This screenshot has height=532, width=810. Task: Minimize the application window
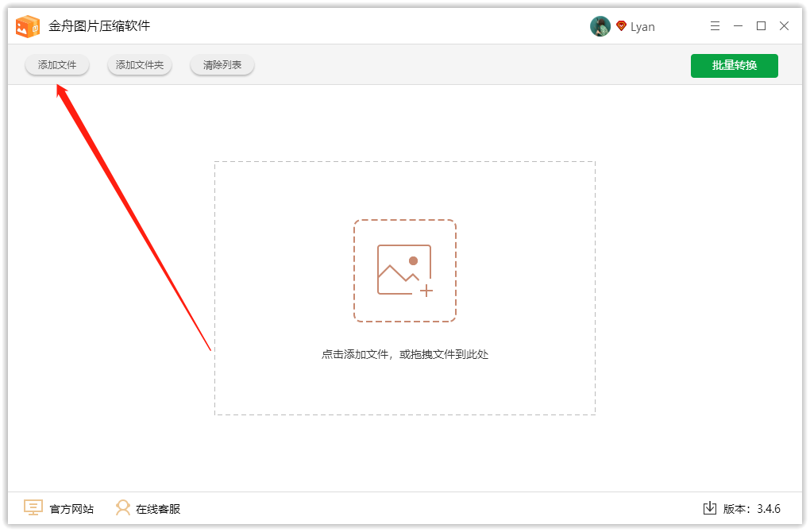[737, 25]
